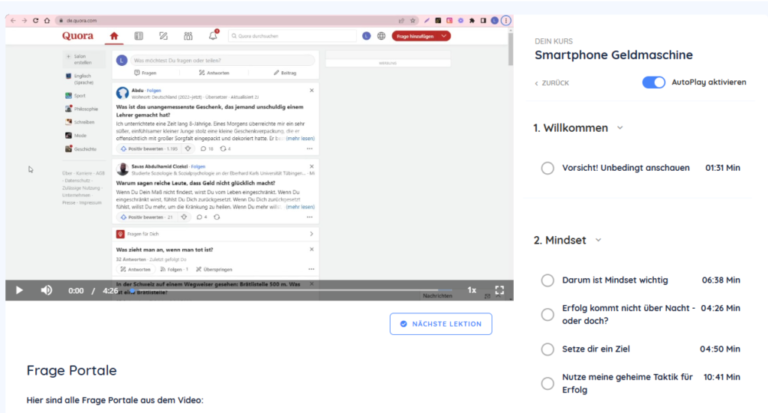The image size is (768, 413).
Task: Click 'Überspringen' on 'Was zieht man an' question
Action: point(214,269)
